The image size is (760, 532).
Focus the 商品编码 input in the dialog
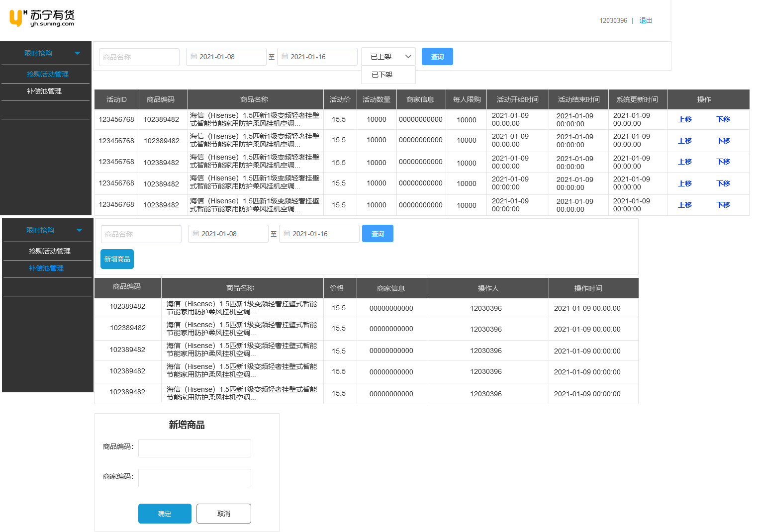coord(194,448)
